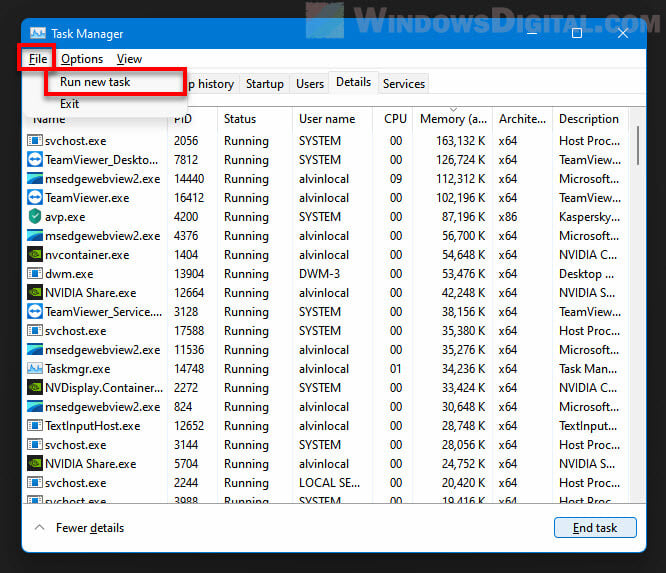Click Task Man... description cell

[588, 368]
